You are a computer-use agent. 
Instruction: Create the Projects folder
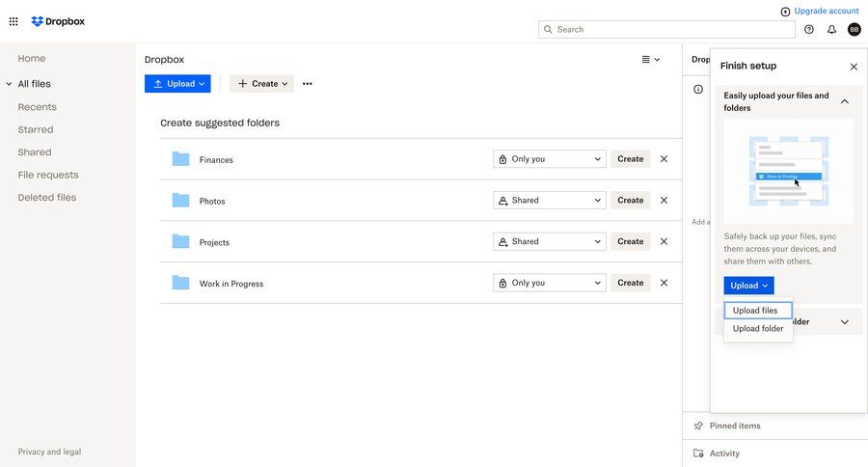(x=631, y=241)
